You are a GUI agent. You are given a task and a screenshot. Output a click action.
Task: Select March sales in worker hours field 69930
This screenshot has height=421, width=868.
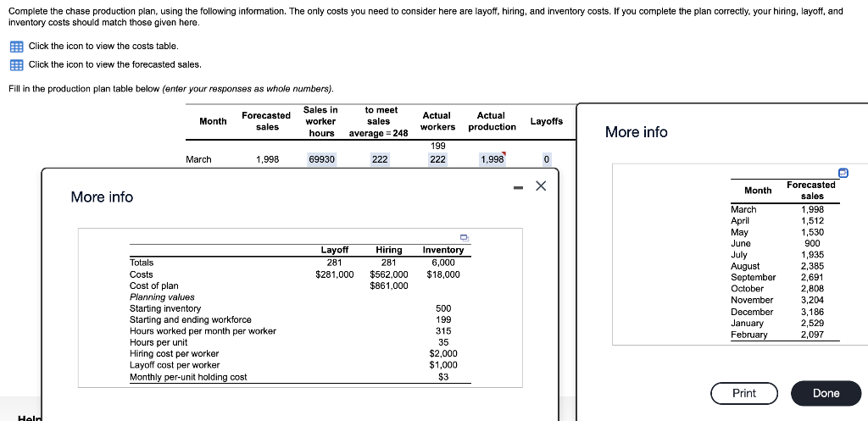(321, 159)
